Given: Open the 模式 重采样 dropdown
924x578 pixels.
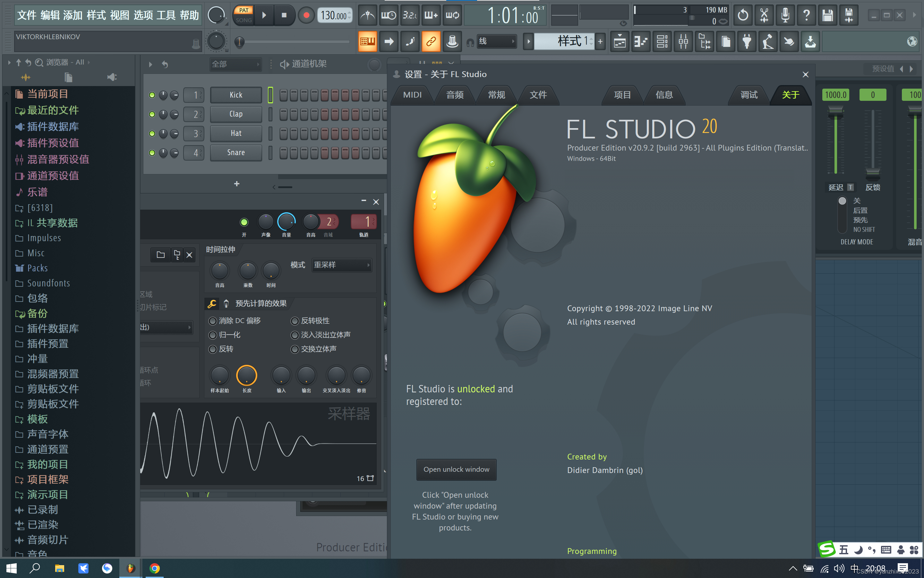Looking at the screenshot, I should 342,265.
